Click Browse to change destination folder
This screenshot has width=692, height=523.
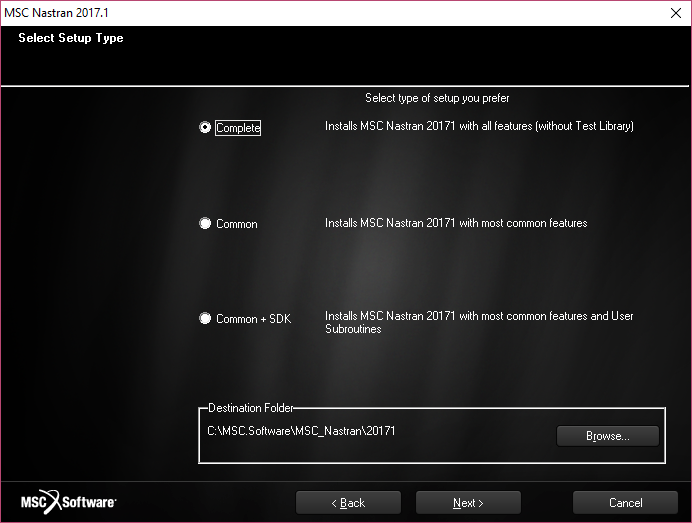click(x=608, y=436)
